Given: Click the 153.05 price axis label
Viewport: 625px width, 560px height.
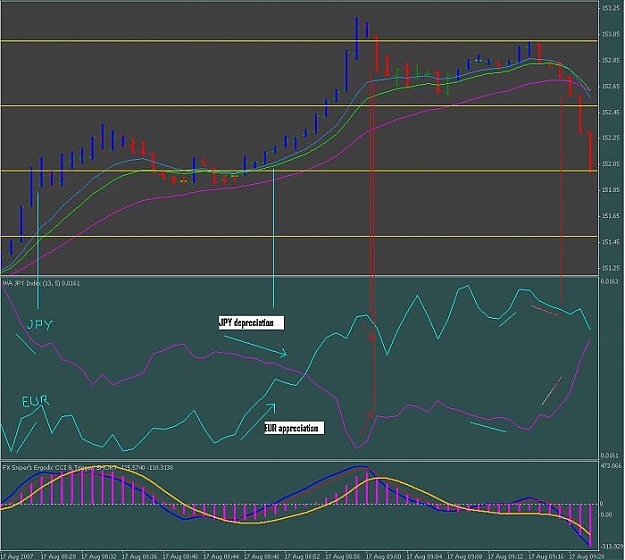Looking at the screenshot, I should point(611,35).
